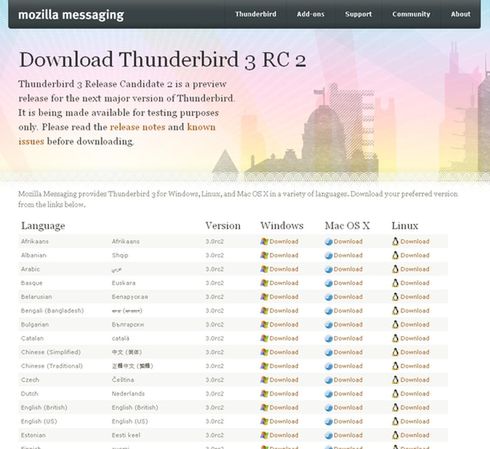Click the Linux penguin icon in the Basque row

pyautogui.click(x=395, y=283)
